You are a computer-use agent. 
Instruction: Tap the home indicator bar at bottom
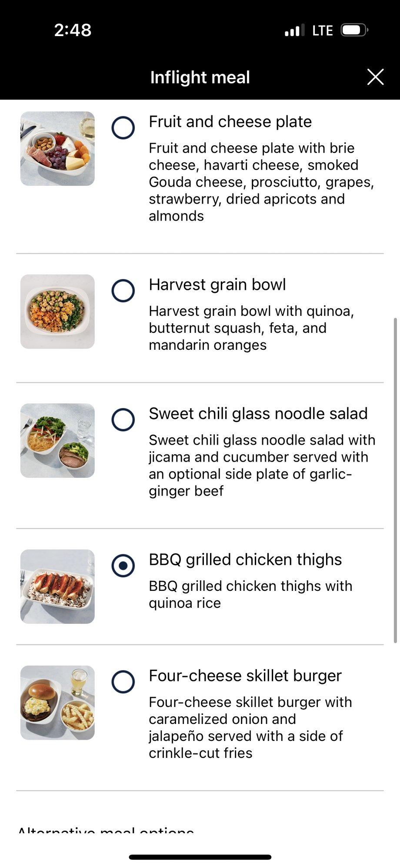click(x=200, y=857)
